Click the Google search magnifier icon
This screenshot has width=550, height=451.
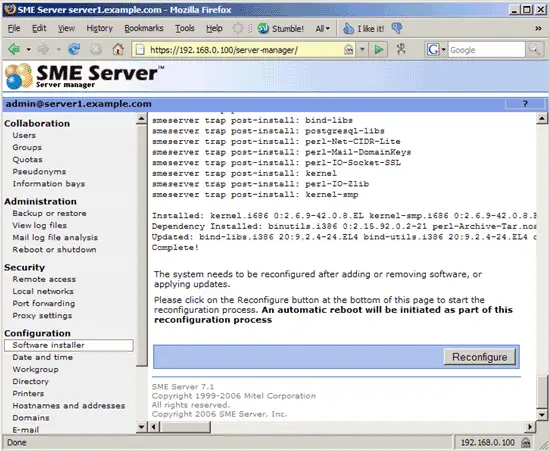[534, 49]
